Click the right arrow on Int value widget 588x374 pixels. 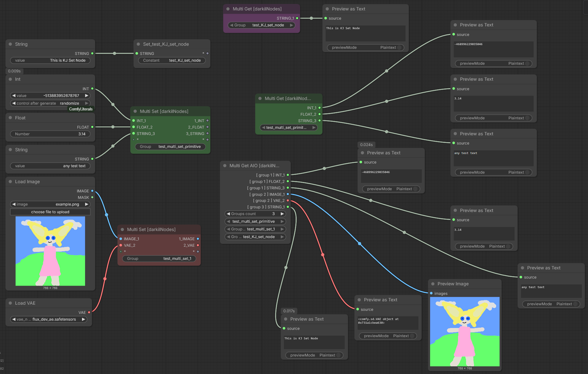click(x=87, y=96)
